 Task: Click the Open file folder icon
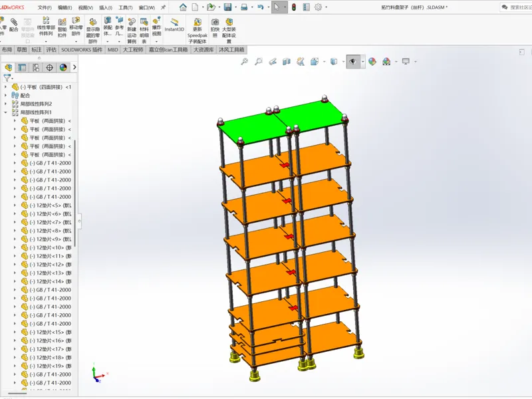click(211, 7)
